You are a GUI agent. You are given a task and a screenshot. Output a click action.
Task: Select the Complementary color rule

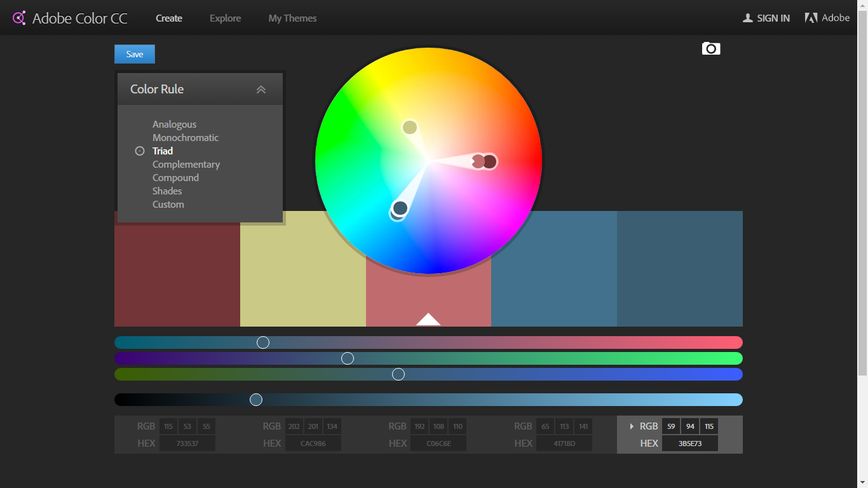[186, 165]
